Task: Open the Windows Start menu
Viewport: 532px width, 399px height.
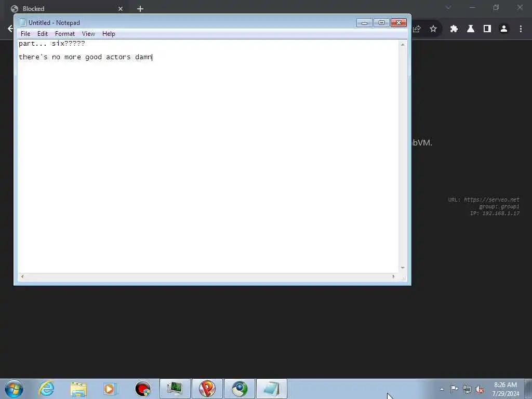Action: (14, 389)
